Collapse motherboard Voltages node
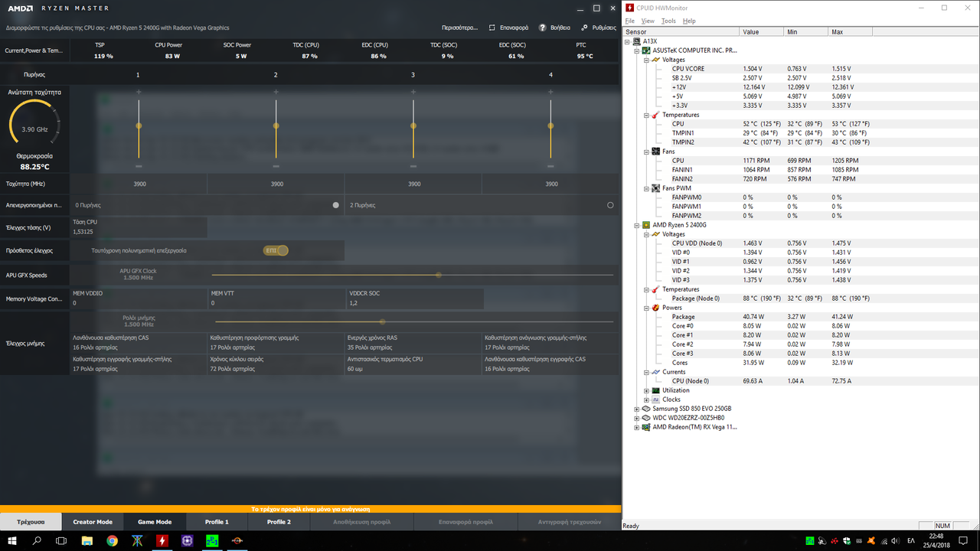Image resolution: width=980 pixels, height=551 pixels. pos(646,60)
